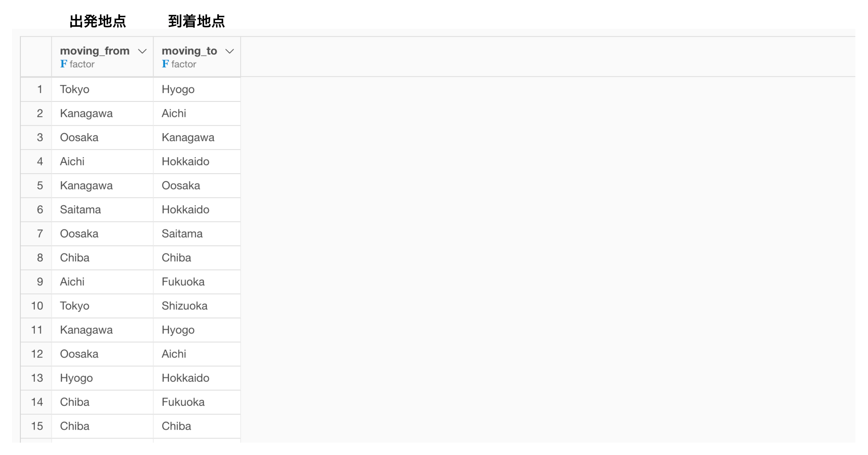The height and width of the screenshot is (455, 868).
Task: Click the Hyogo cell in row 13
Action: 102,378
